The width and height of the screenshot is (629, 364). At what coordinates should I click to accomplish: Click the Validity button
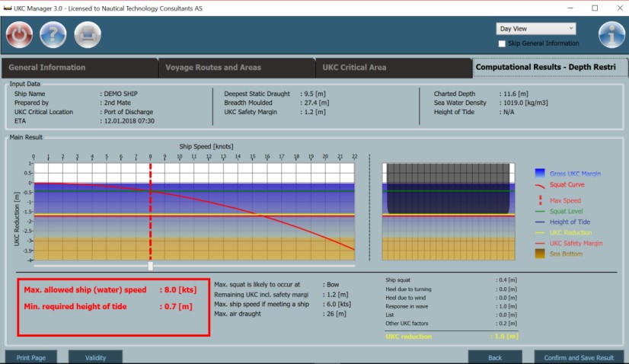[x=95, y=357]
